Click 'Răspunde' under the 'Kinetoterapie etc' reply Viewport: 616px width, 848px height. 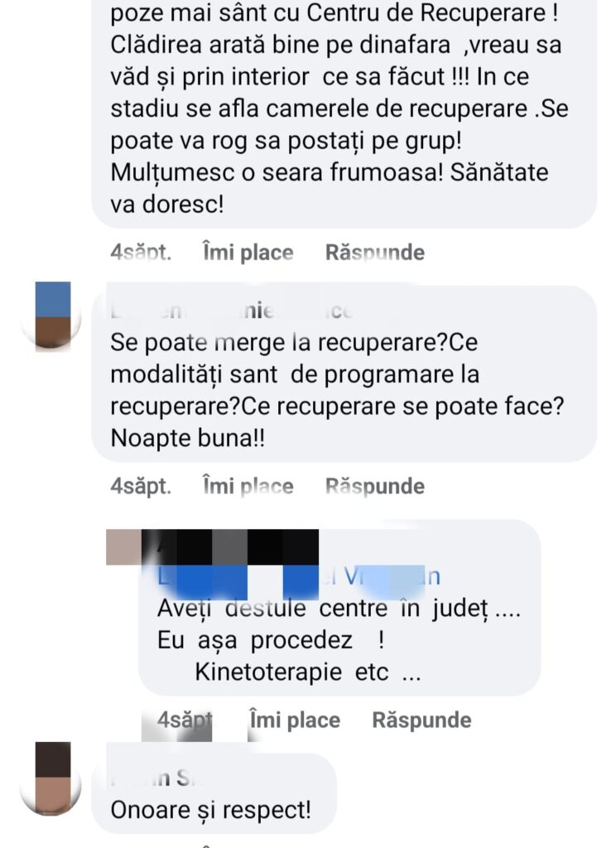pyautogui.click(x=421, y=720)
